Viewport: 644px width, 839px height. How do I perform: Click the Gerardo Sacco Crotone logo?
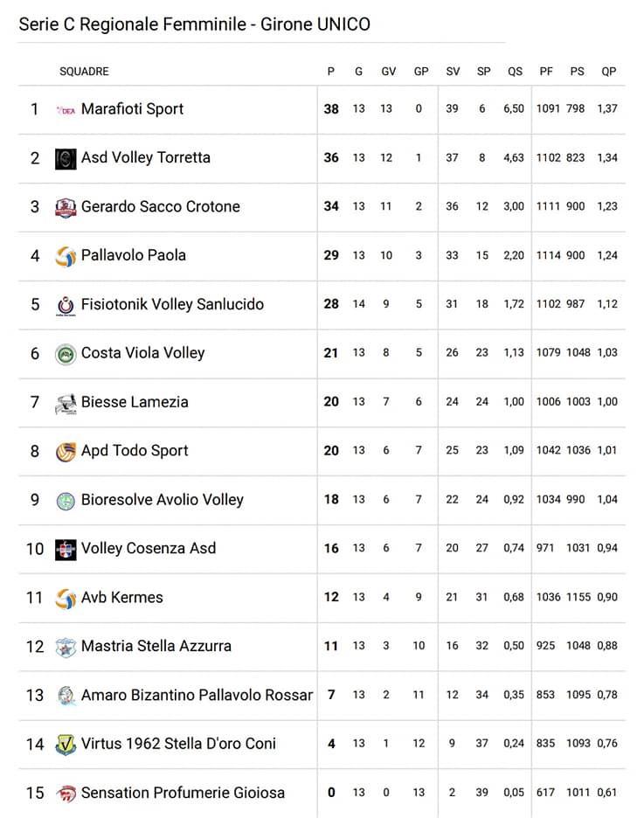pos(66,207)
